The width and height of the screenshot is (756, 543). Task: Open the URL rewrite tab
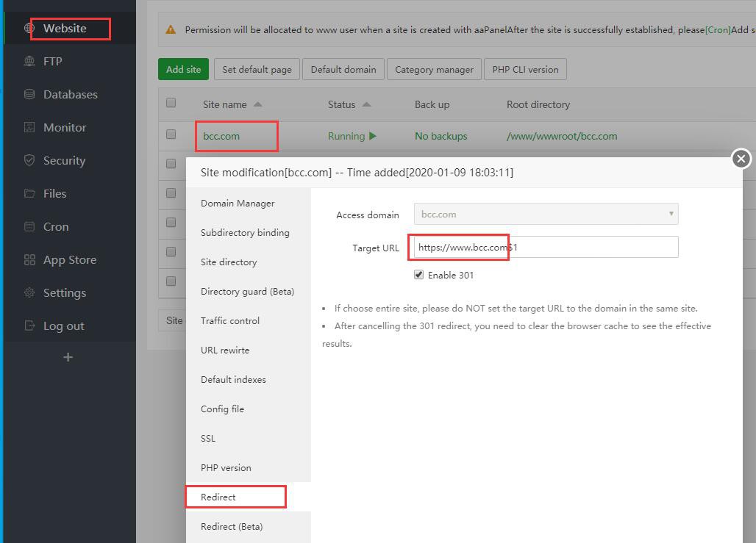coord(224,350)
